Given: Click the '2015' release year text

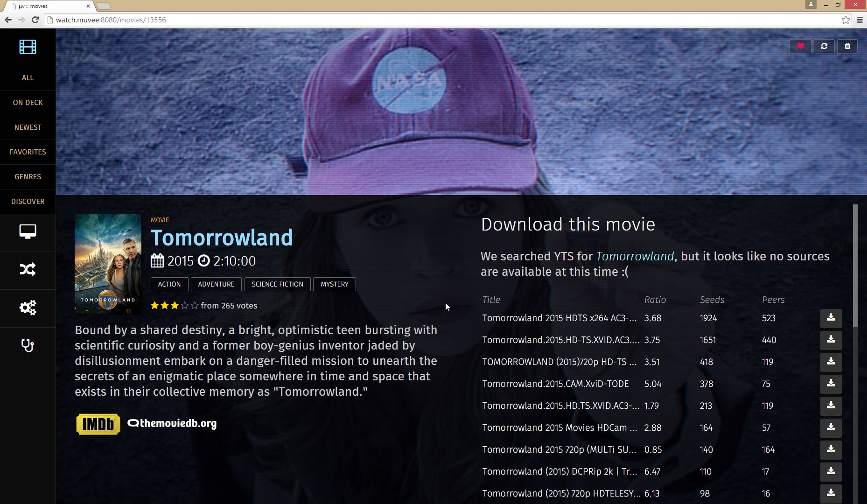Looking at the screenshot, I should pos(180,261).
